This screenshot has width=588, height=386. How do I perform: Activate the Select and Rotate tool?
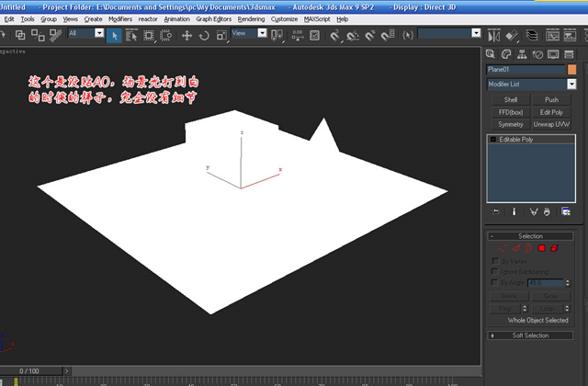[204, 36]
